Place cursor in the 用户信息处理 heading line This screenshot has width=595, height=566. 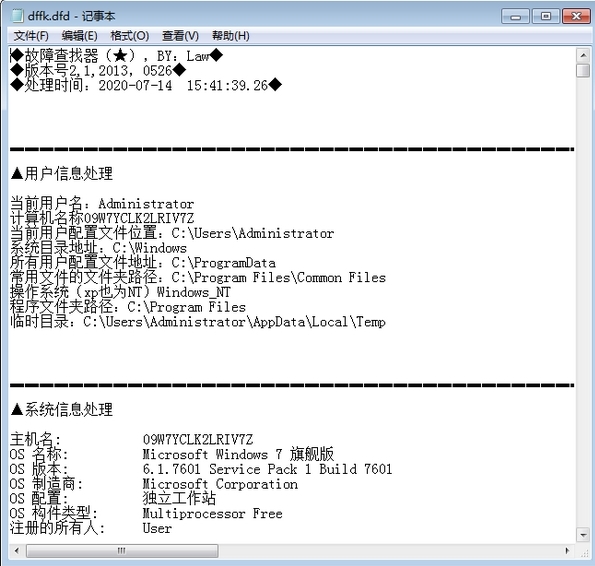tap(61, 174)
